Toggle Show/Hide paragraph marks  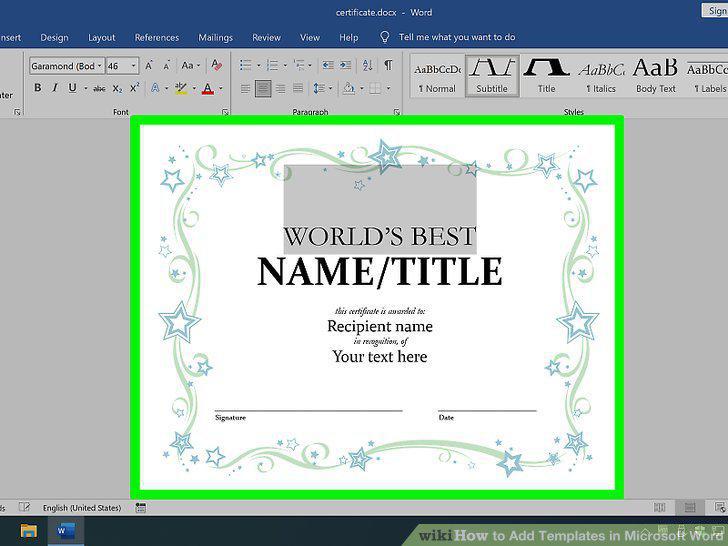coord(388,65)
